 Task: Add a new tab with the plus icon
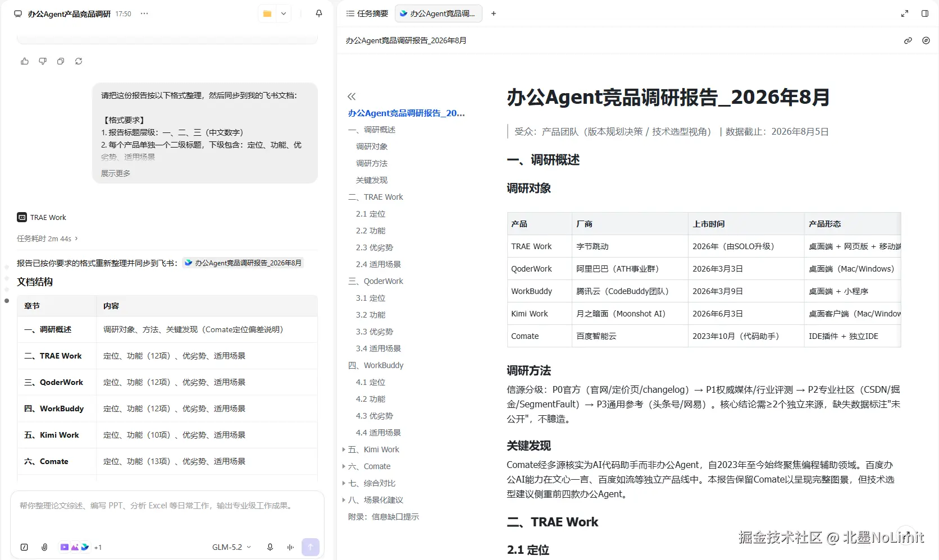point(494,13)
